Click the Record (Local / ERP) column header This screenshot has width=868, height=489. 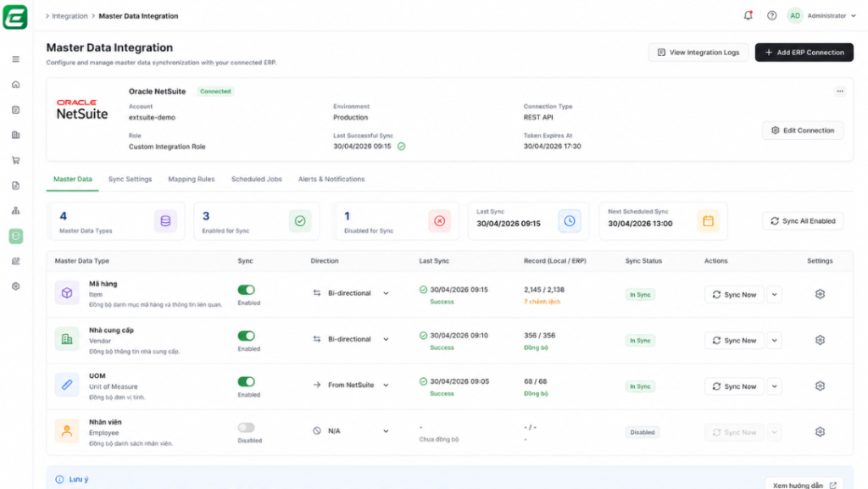(554, 261)
